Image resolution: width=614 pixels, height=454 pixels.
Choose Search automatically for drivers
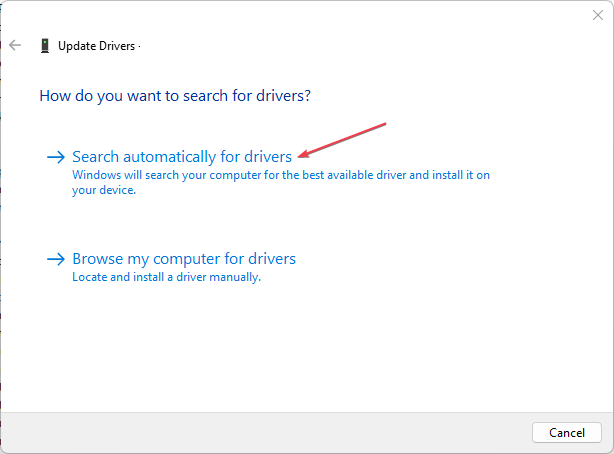click(182, 157)
